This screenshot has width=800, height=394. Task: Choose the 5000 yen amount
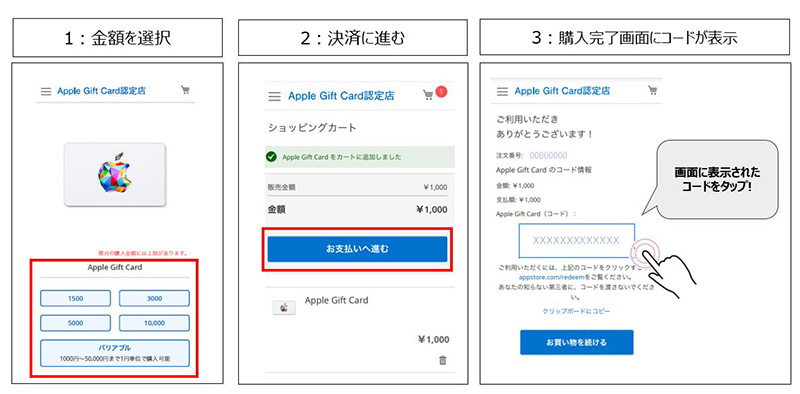tap(76, 323)
